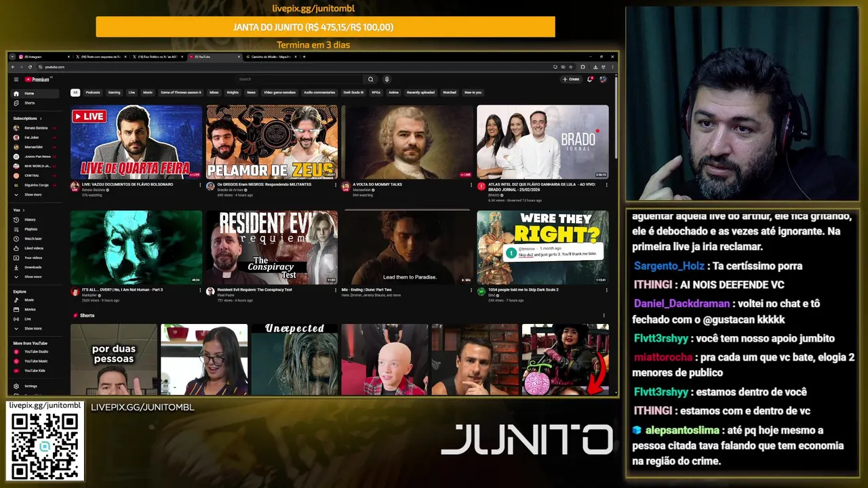
Task: Open the Subscriptions section chevron
Action: pos(41,119)
